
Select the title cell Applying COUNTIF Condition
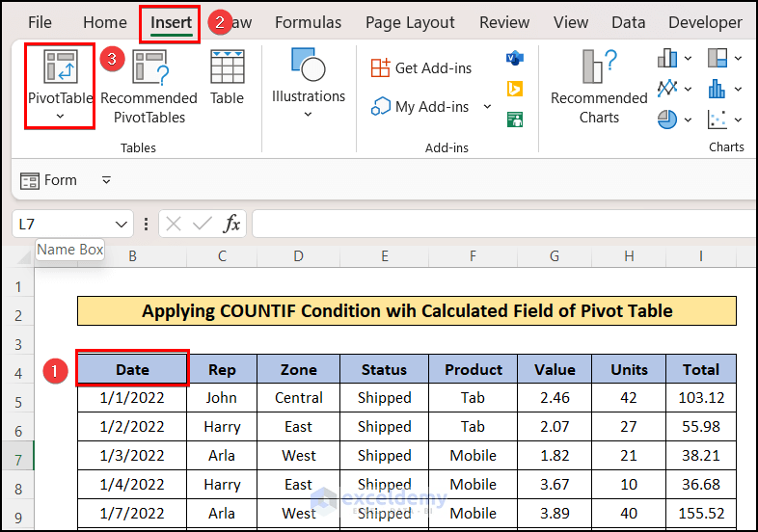click(x=407, y=310)
